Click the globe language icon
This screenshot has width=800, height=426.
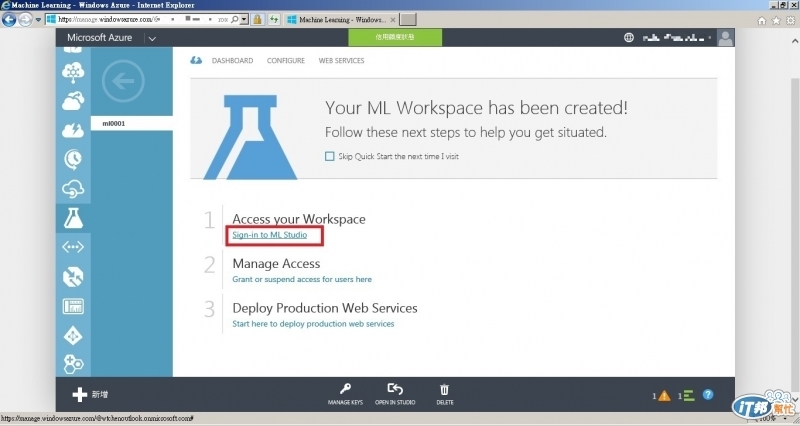629,37
